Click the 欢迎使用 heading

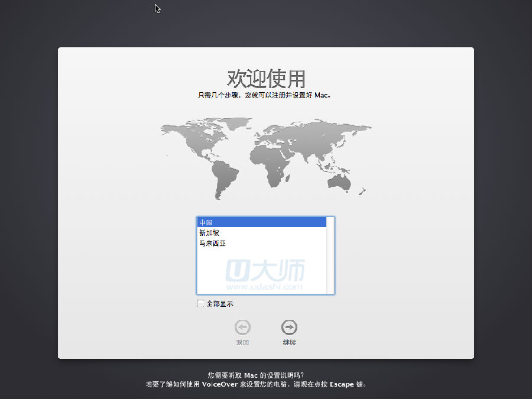pos(266,78)
